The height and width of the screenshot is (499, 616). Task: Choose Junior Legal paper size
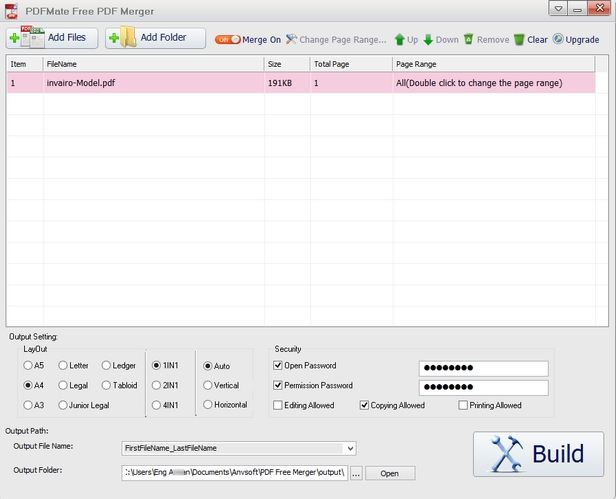click(x=63, y=405)
